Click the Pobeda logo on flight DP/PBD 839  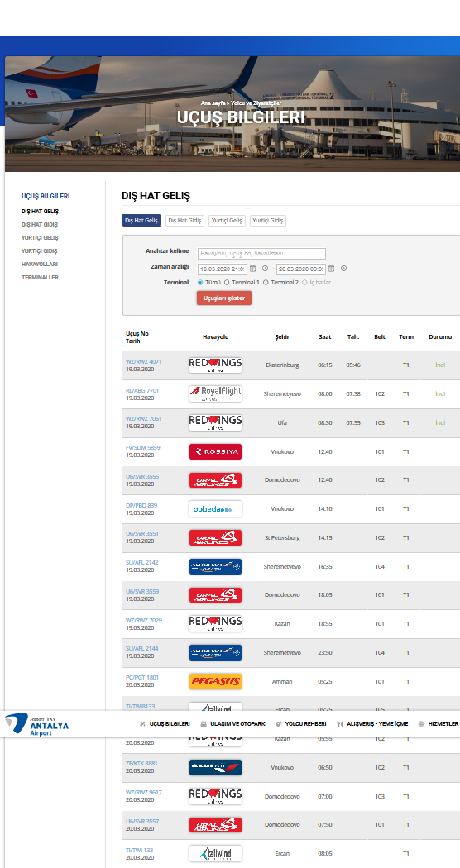(215, 508)
